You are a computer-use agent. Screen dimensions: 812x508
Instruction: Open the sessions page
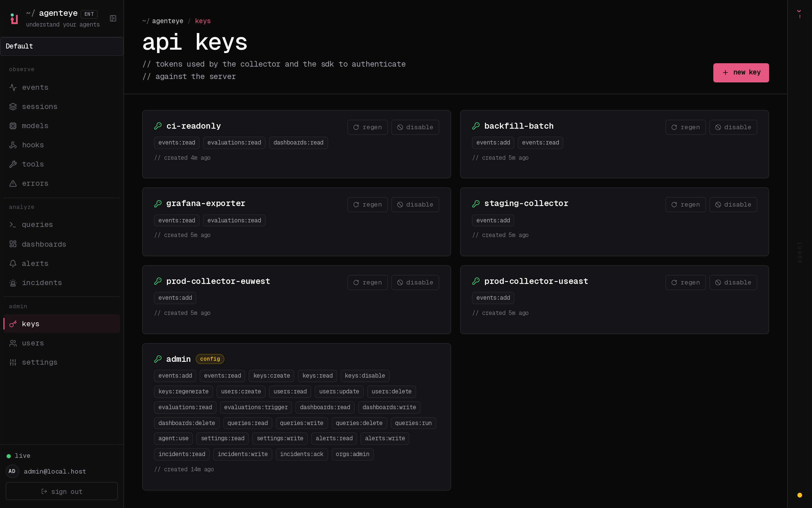pos(62,106)
